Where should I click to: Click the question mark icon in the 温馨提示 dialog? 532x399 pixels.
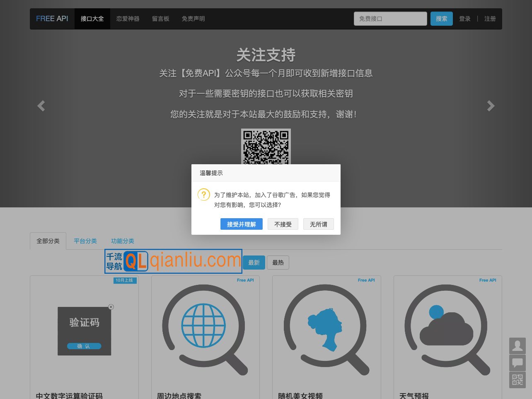click(203, 194)
